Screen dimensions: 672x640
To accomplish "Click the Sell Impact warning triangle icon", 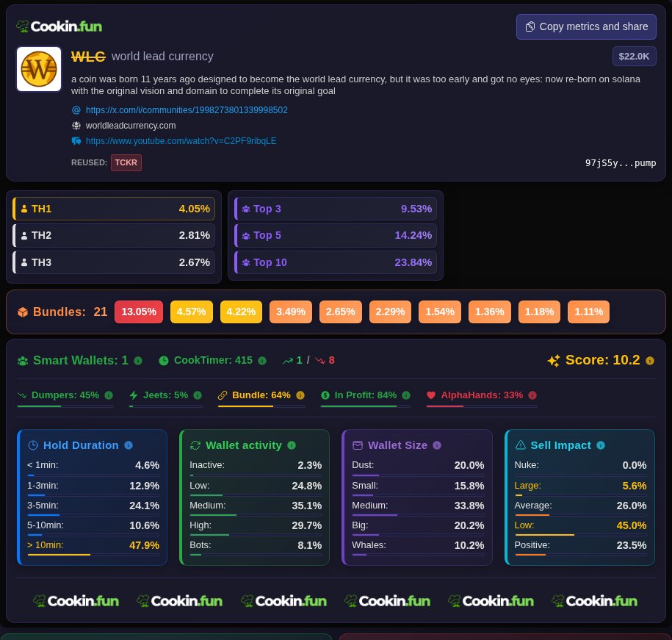I will 520,445.
